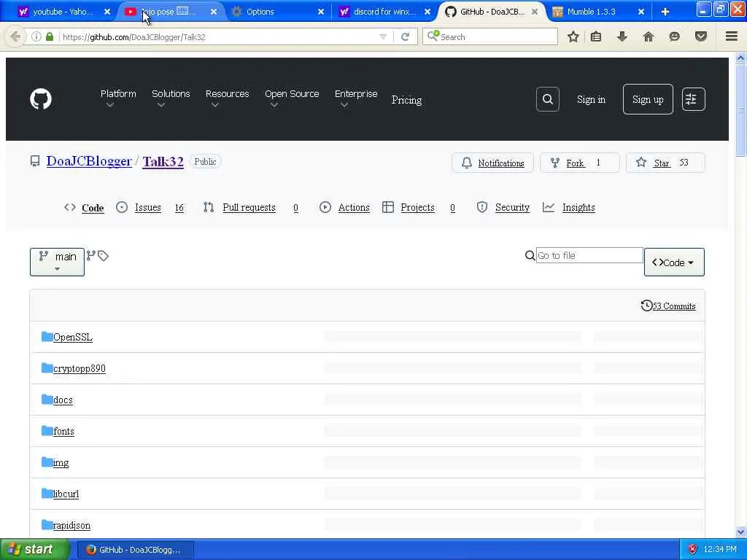747x560 pixels.
Task: Open the URL bar history dropdown arrow
Action: (x=382, y=36)
